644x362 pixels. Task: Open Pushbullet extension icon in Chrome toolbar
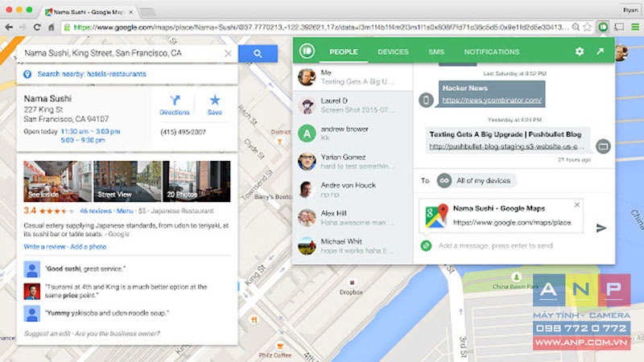coord(603,27)
